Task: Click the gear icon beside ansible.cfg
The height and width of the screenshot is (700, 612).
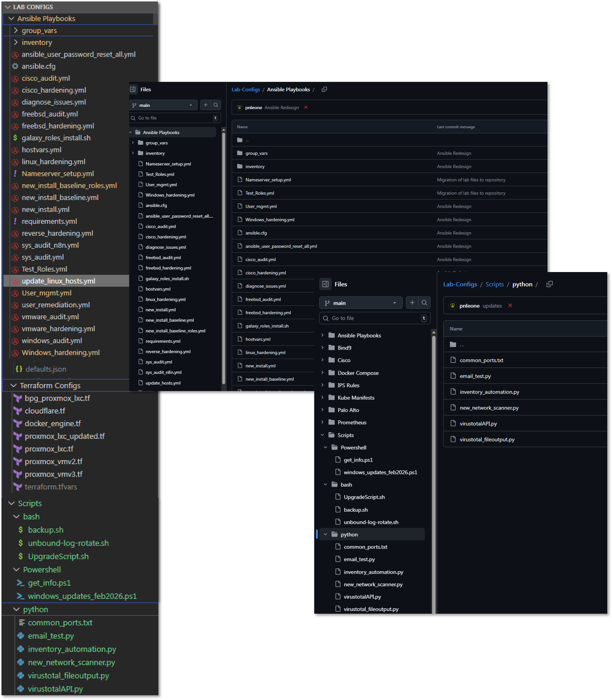Action: pyautogui.click(x=15, y=66)
